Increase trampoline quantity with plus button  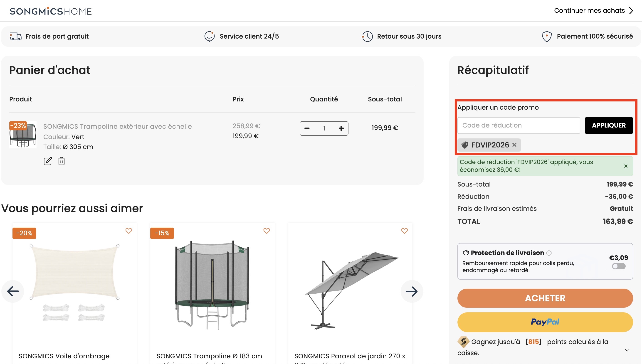341,128
